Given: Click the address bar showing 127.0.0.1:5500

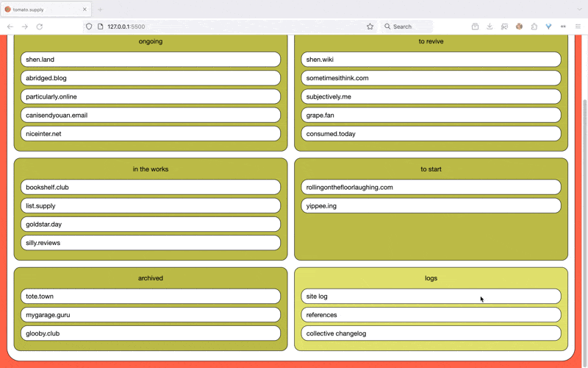Looking at the screenshot, I should pyautogui.click(x=220, y=26).
